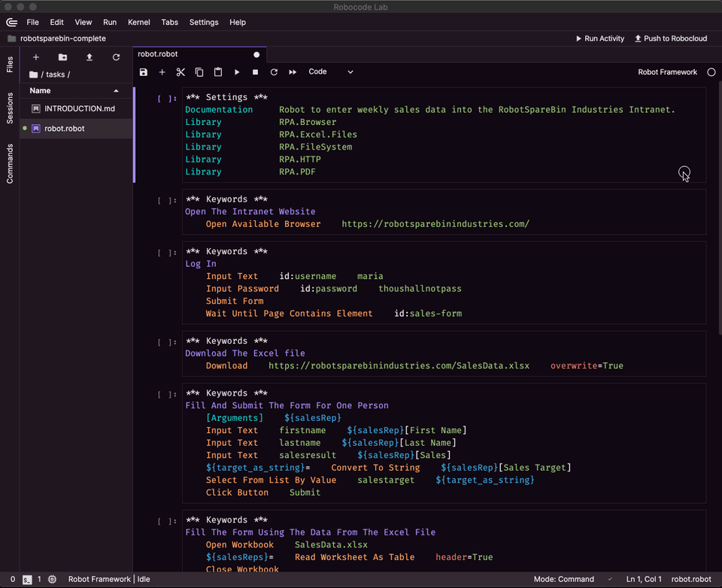Click the Robot Framework kernel status circle

pyautogui.click(x=711, y=72)
